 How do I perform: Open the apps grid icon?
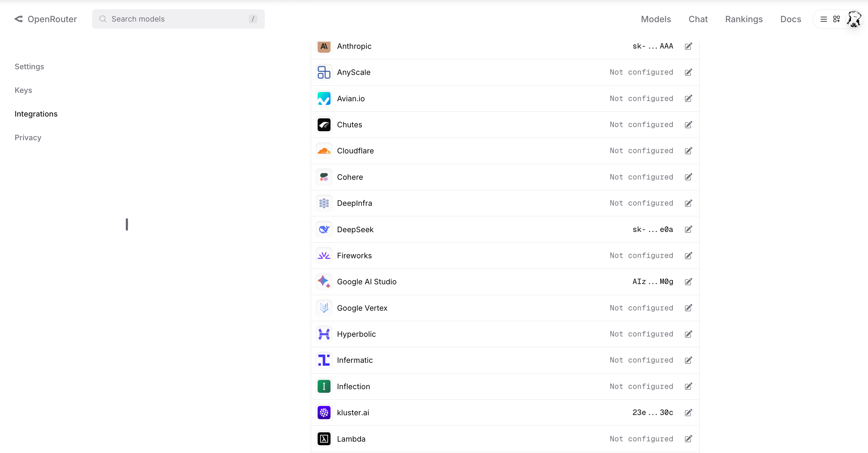click(836, 19)
